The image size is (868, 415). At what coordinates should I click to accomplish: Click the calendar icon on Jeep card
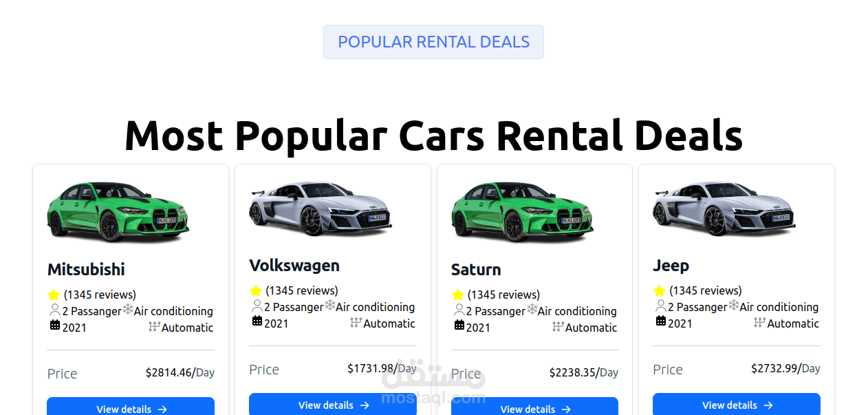660,321
